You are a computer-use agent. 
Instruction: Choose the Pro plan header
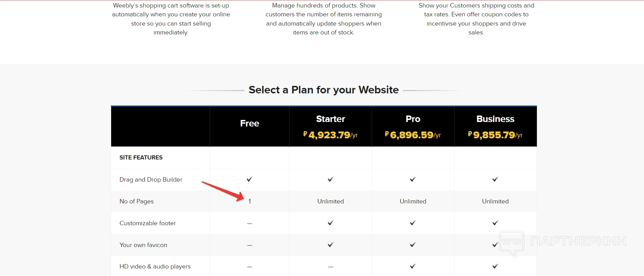pos(413,119)
